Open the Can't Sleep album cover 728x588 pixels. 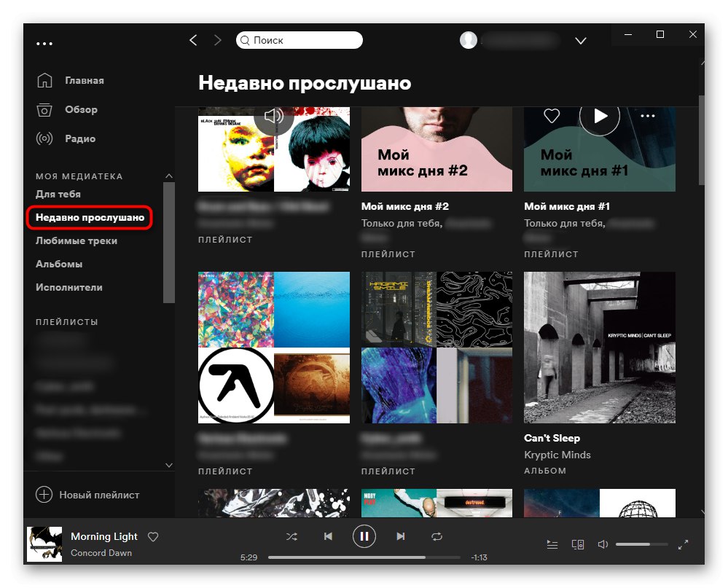(600, 347)
